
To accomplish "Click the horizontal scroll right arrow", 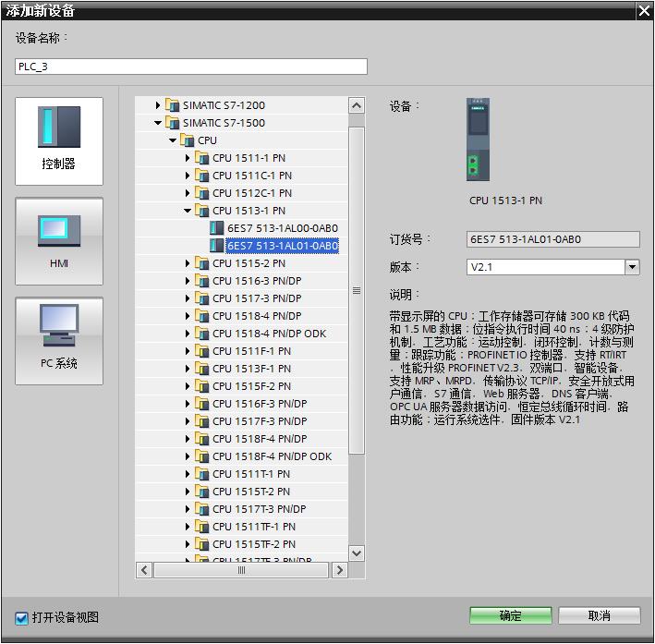I will click(339, 570).
